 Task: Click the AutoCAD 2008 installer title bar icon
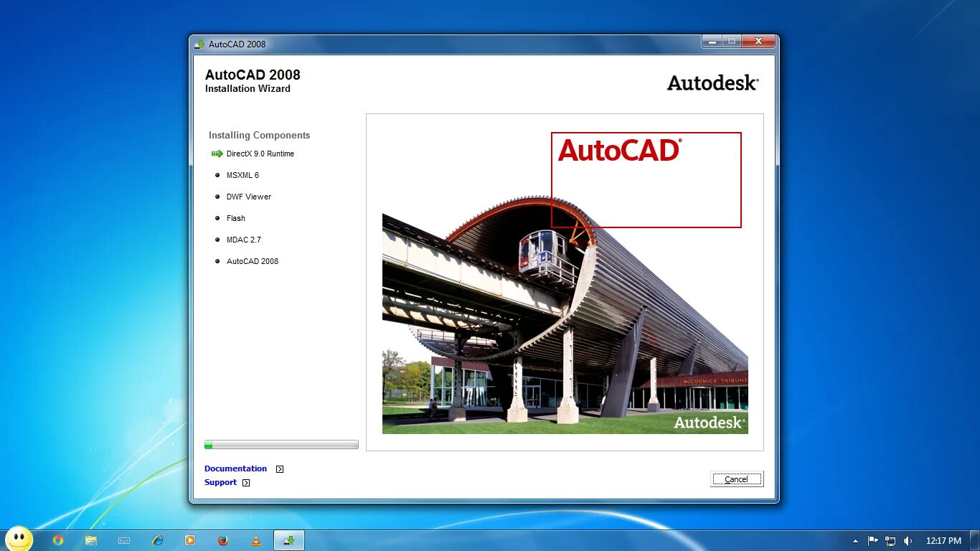[199, 44]
